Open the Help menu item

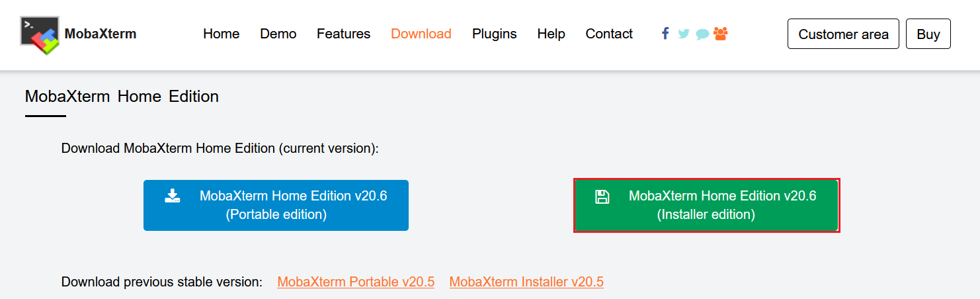551,34
